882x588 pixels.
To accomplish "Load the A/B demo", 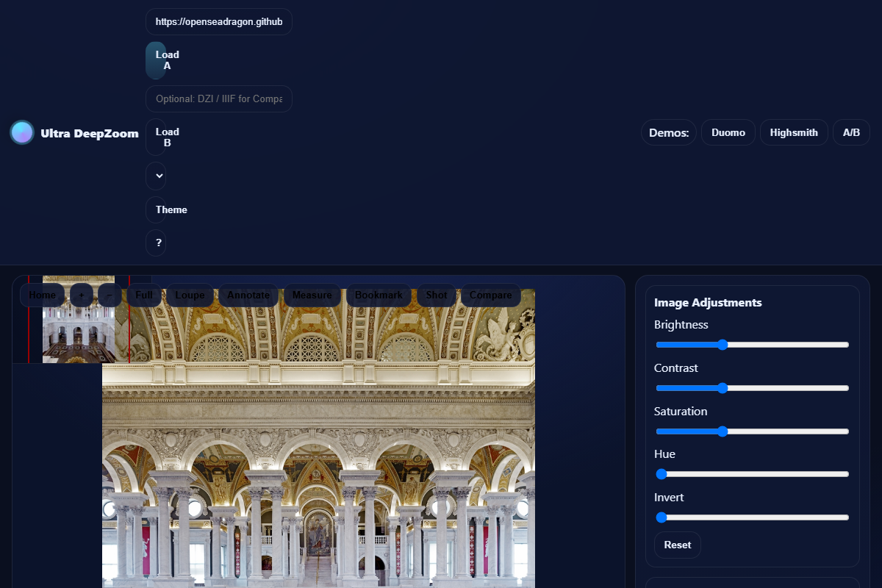I will pyautogui.click(x=851, y=132).
